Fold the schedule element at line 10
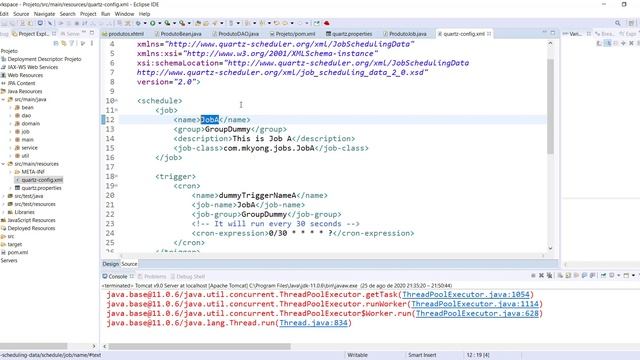The image size is (640, 360). pos(116,100)
